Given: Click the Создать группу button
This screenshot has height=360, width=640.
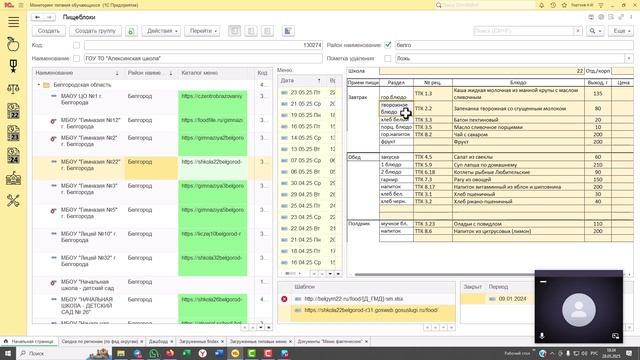Looking at the screenshot, I should 96,31.
